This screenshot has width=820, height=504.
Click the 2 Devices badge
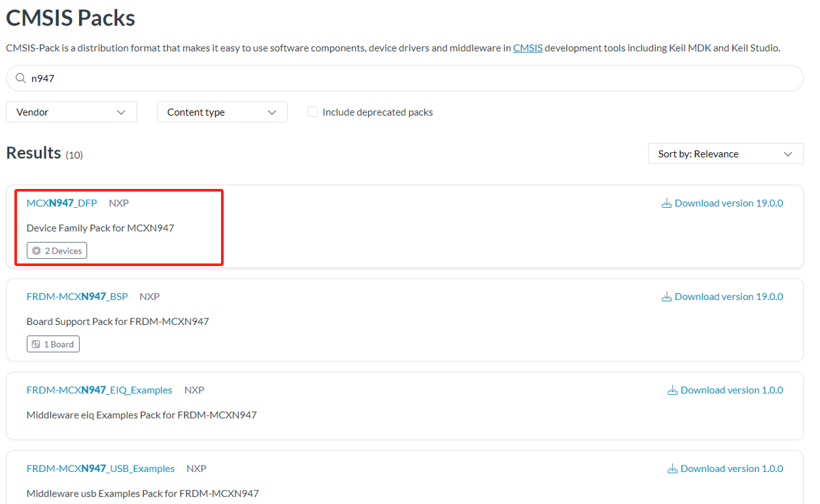57,251
